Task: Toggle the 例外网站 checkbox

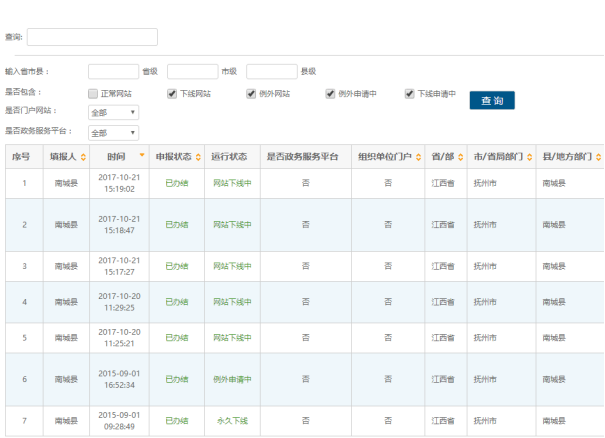Action: (252, 94)
